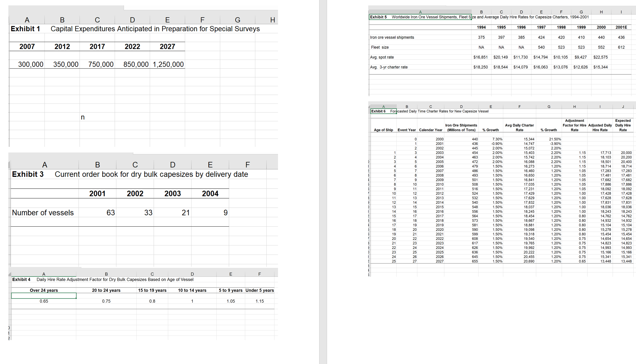Click the 2027 year header in Exhibit 1
636x364 pixels.
point(168,46)
